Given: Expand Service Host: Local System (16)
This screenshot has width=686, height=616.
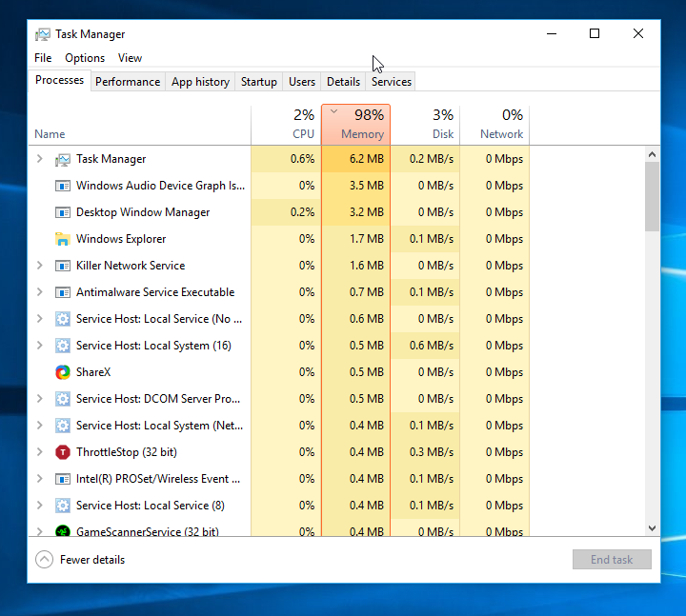Looking at the screenshot, I should [39, 346].
